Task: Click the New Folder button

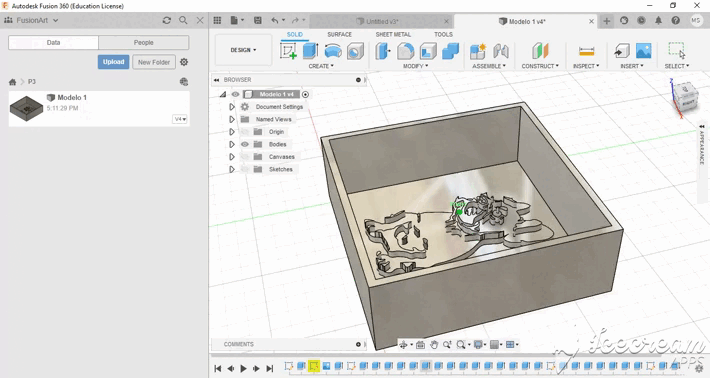Action: coord(154,62)
